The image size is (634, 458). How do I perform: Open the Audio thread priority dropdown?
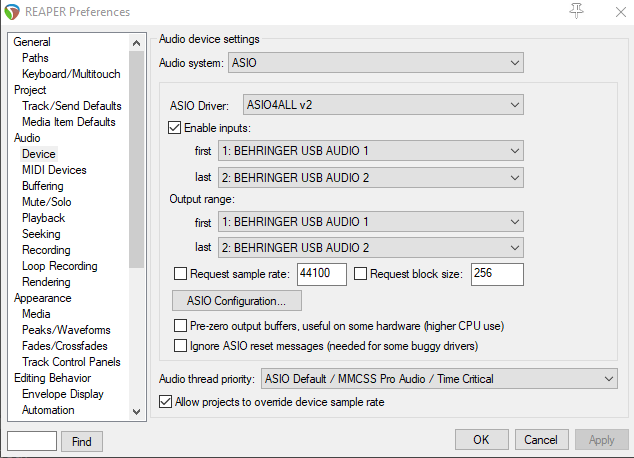pyautogui.click(x=439, y=379)
